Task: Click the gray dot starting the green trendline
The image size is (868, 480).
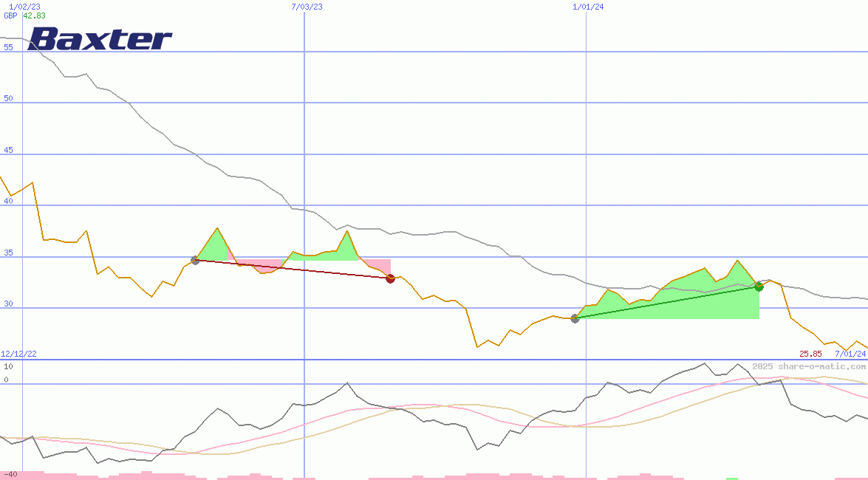Action: click(x=574, y=319)
